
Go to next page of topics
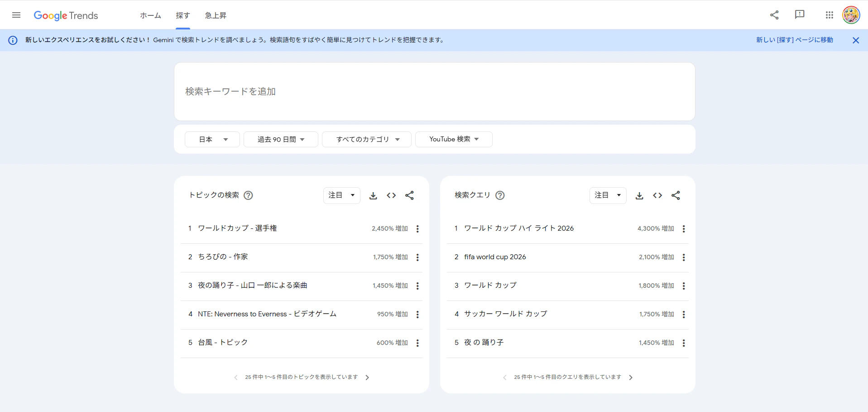367,378
